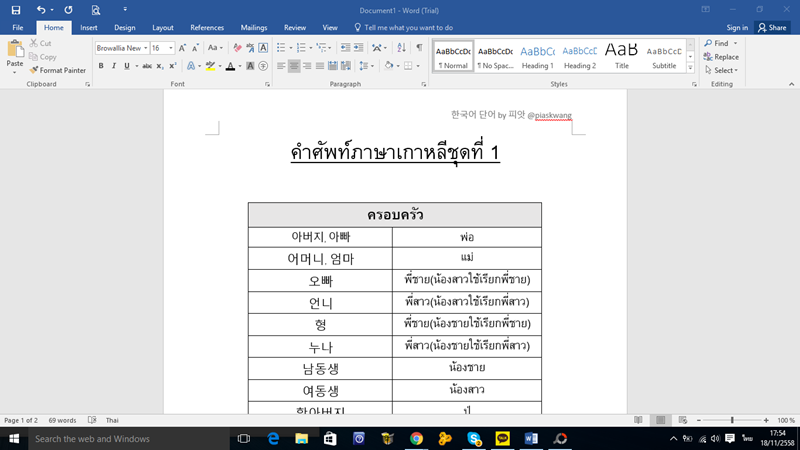Click the Replace button
The image size is (800, 450).
pyautogui.click(x=721, y=57)
